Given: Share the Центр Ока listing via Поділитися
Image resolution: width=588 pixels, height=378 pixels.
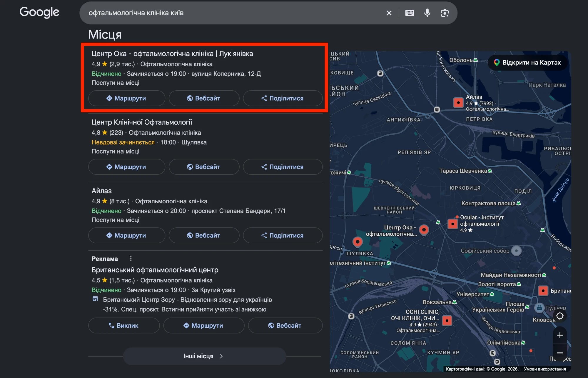Looking at the screenshot, I should tap(283, 98).
